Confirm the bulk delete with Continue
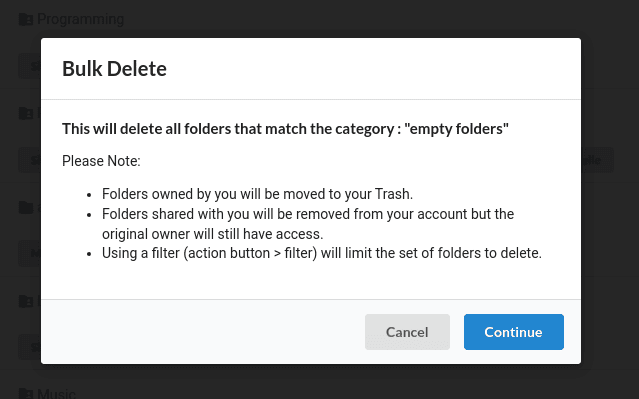The height and width of the screenshot is (399, 639). [513, 332]
